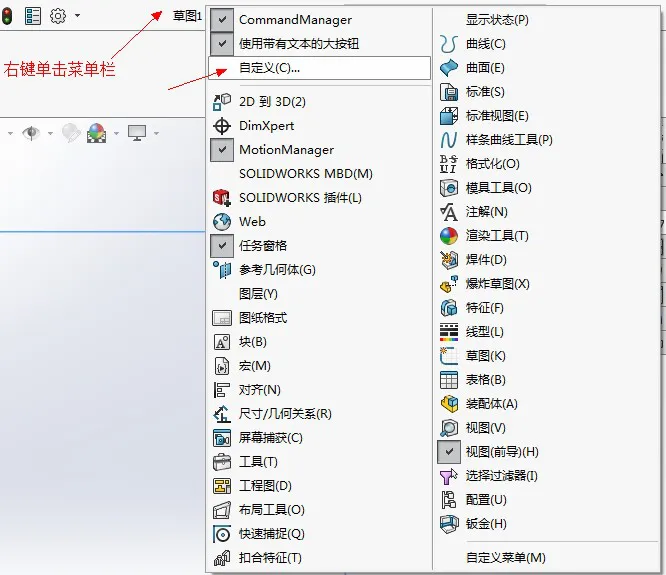Click the 线型(L) line style icon
This screenshot has height=575, width=666.
[449, 332]
